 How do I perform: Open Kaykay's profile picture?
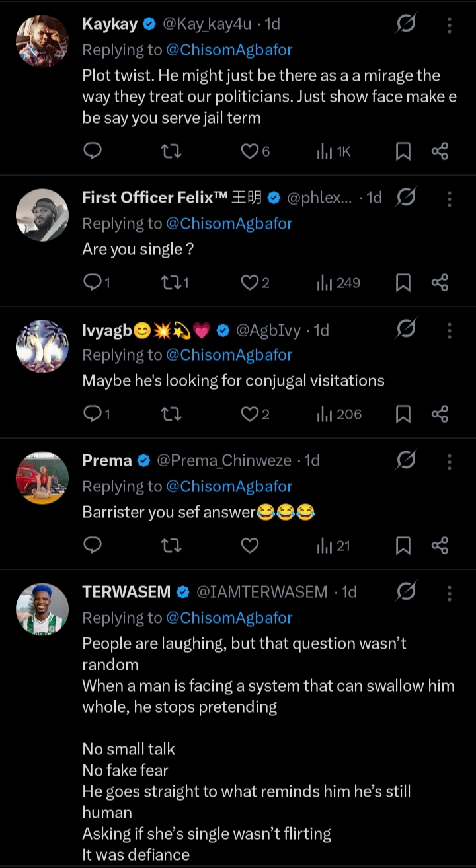click(42, 41)
